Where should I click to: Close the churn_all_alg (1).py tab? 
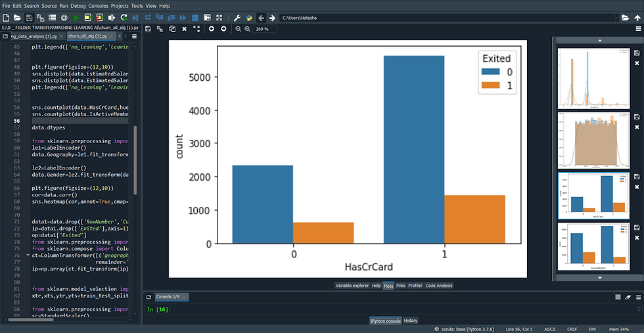111,37
